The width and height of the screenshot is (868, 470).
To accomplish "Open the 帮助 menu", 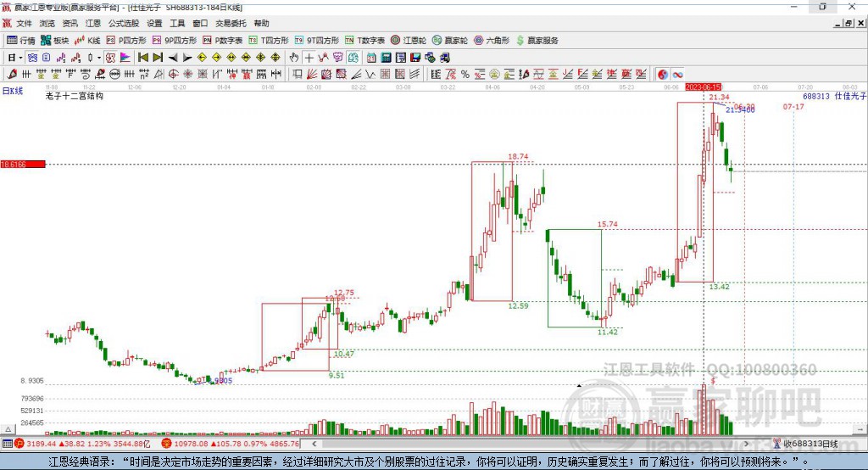I will pyautogui.click(x=261, y=23).
